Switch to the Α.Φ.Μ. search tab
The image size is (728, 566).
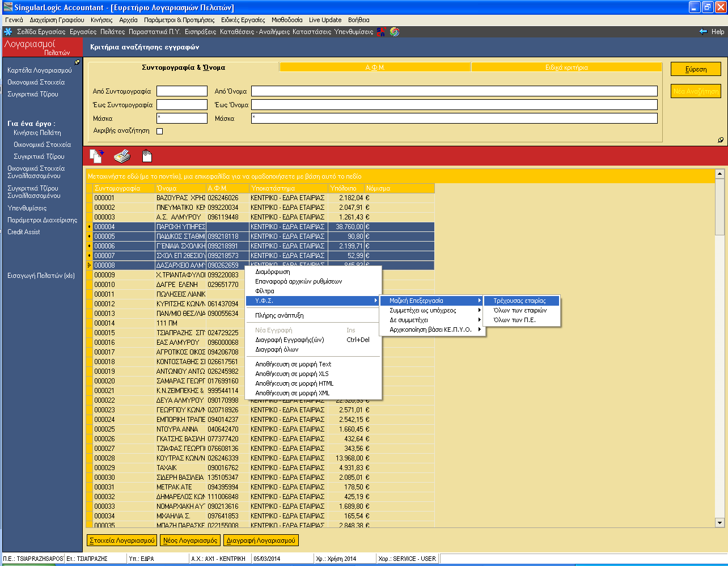pos(375,67)
